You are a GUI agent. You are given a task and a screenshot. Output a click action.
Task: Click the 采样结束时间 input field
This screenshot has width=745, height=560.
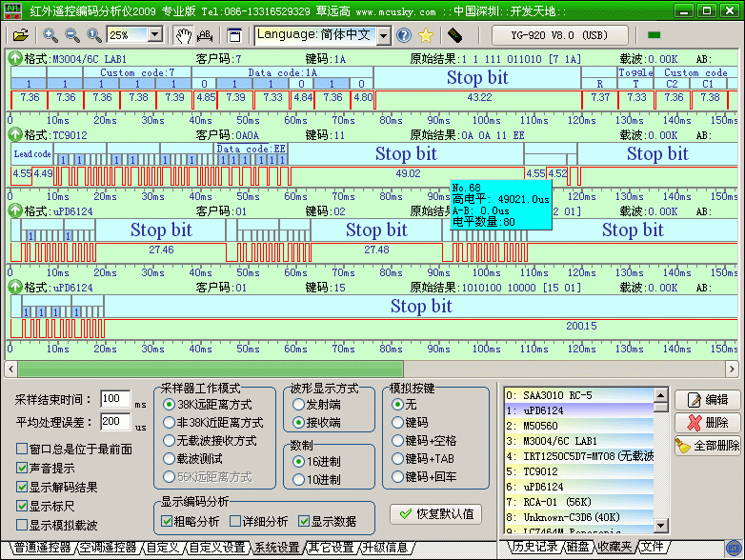(115, 399)
